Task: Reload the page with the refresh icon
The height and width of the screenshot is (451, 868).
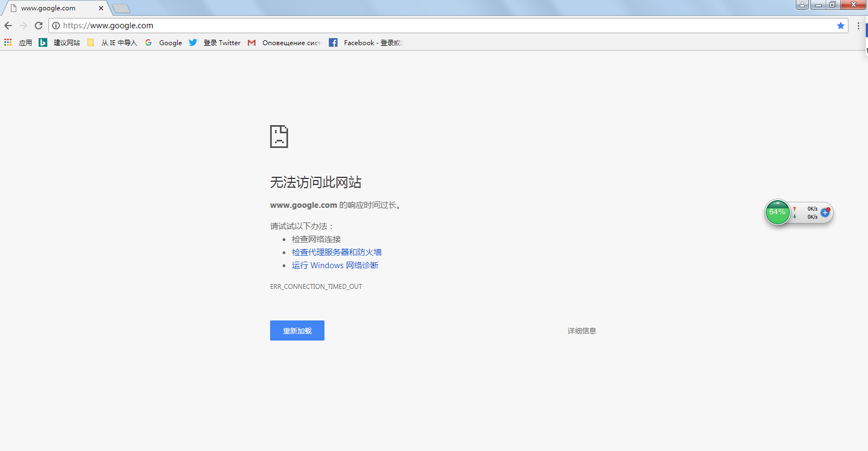Action: click(39, 26)
